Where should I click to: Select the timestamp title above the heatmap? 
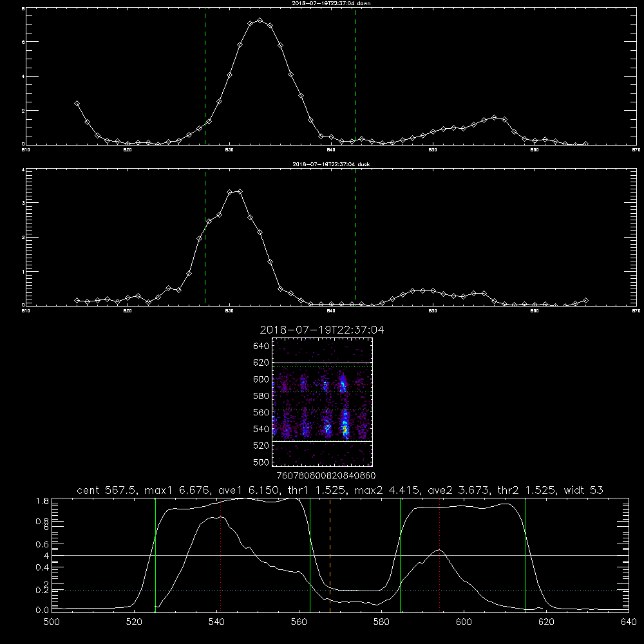322,330
